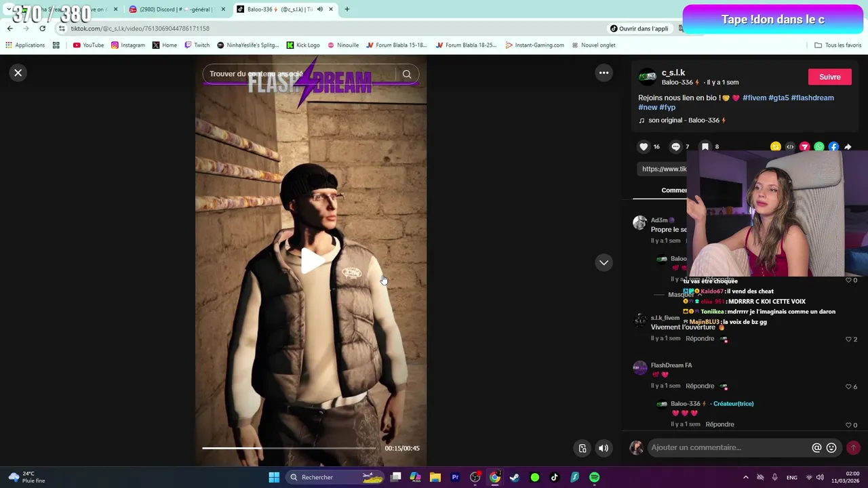Open the Applications bookmark shortcut
This screenshot has height=488, width=868.
(x=25, y=45)
